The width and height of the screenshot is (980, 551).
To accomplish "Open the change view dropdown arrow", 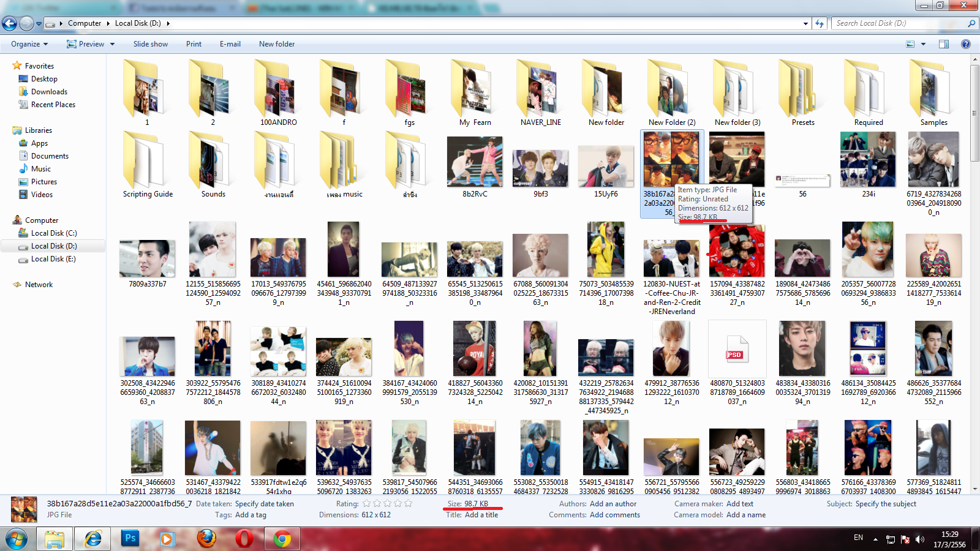I will coord(923,44).
